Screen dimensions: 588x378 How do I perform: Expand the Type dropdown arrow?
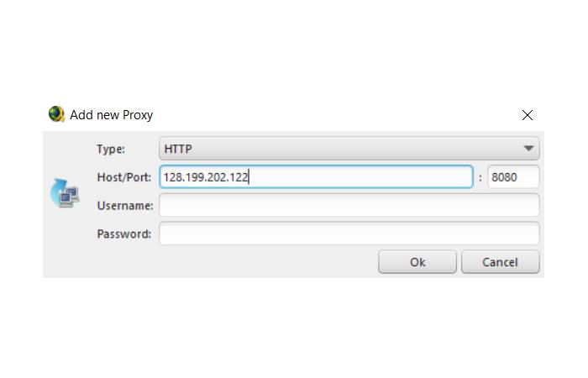pos(528,149)
